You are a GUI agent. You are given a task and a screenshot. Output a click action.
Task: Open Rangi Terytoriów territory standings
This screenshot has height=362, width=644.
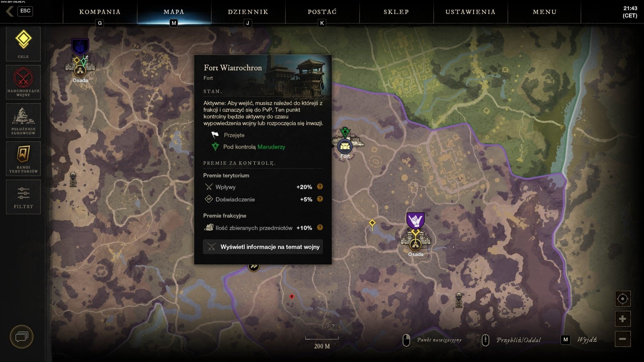click(x=23, y=159)
